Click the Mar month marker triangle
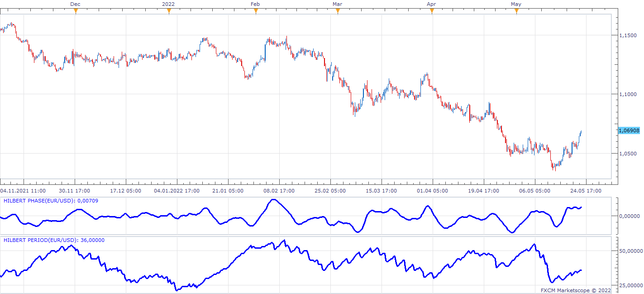 pos(338,11)
